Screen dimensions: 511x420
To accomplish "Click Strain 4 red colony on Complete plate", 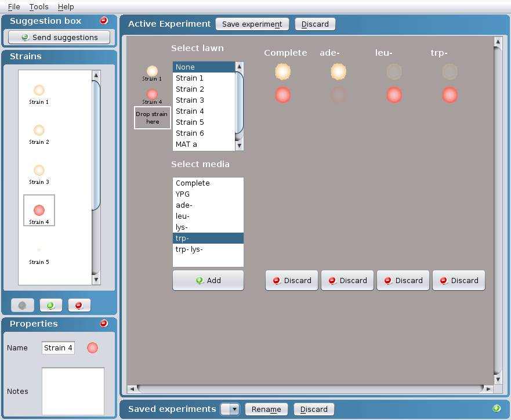I will (x=283, y=95).
